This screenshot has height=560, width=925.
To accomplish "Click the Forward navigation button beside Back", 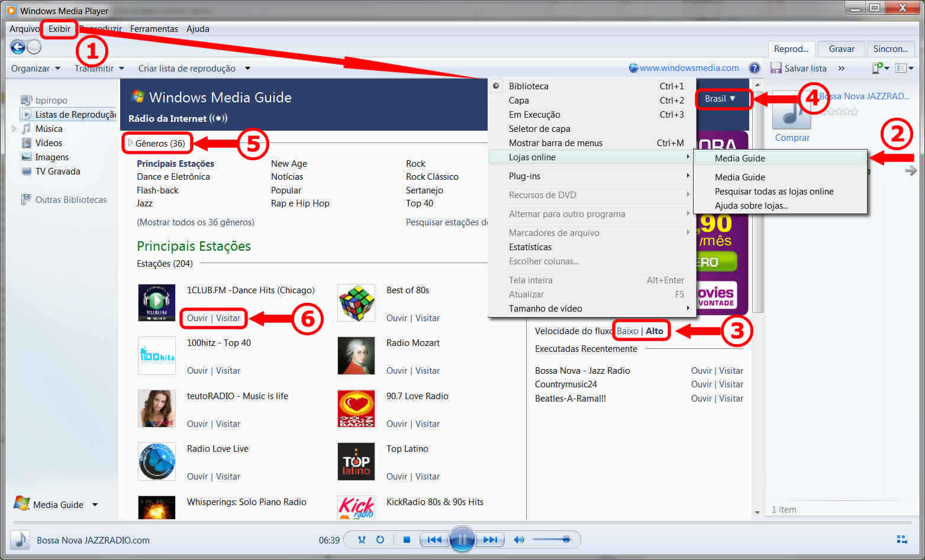I will tap(34, 47).
